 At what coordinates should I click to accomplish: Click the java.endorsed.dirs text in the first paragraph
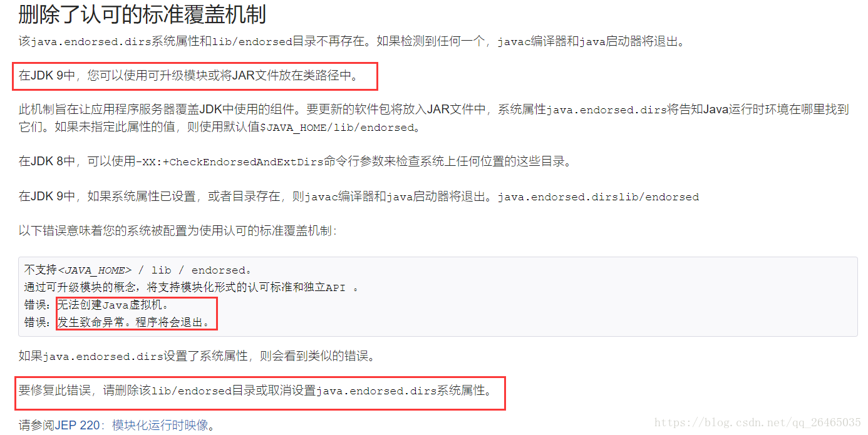click(x=81, y=42)
